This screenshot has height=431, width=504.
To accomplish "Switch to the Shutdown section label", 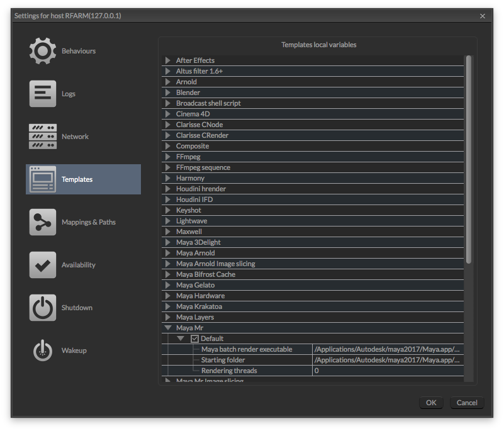I will pyautogui.click(x=77, y=308).
